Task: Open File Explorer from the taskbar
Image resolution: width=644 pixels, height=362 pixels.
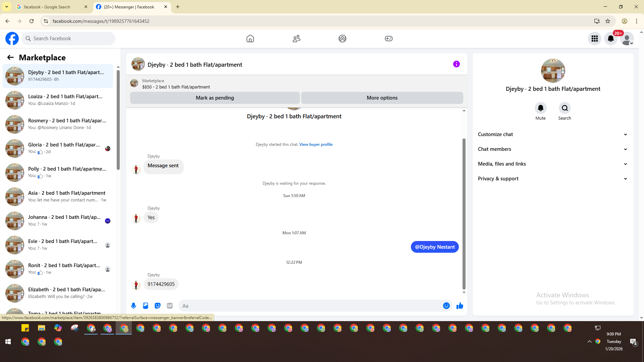Action: [x=42, y=328]
